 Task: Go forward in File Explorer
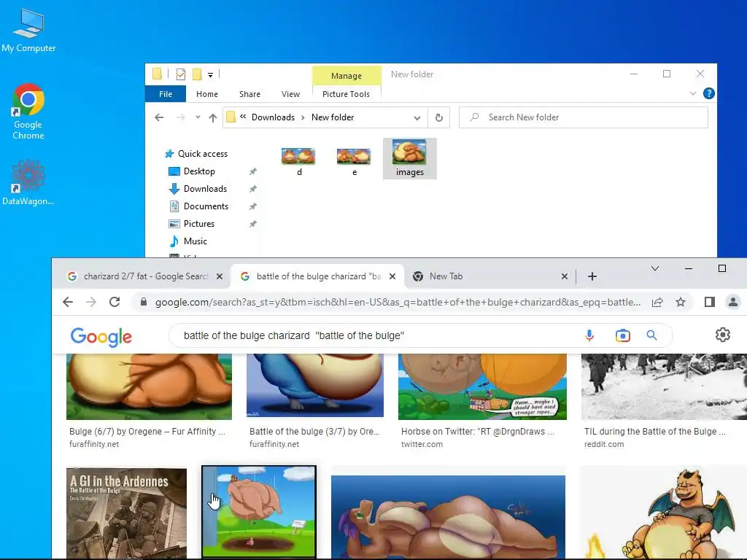(181, 117)
